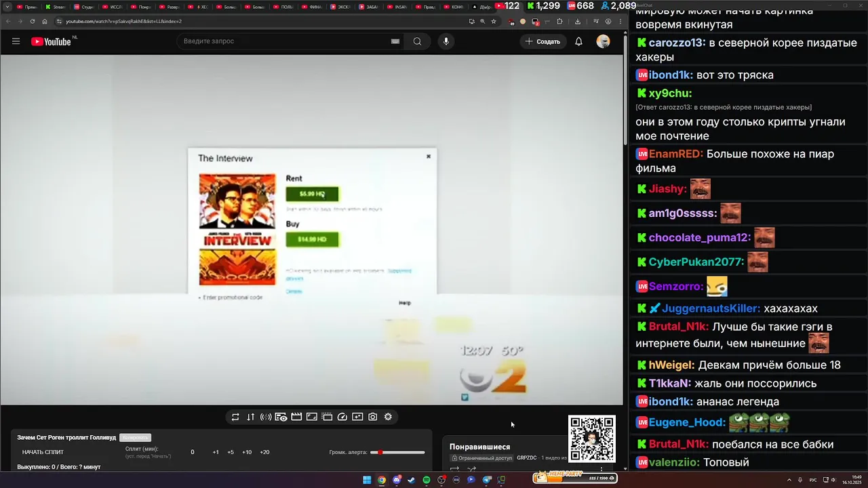868x488 pixels.
Task: Click the aspect-ratio frame icon in toolbar
Action: point(312,417)
